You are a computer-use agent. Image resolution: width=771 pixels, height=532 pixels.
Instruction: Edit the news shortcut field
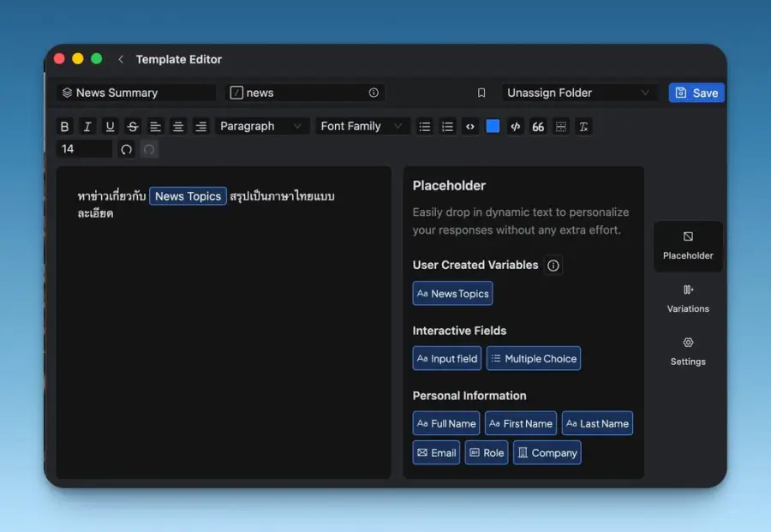(305, 93)
